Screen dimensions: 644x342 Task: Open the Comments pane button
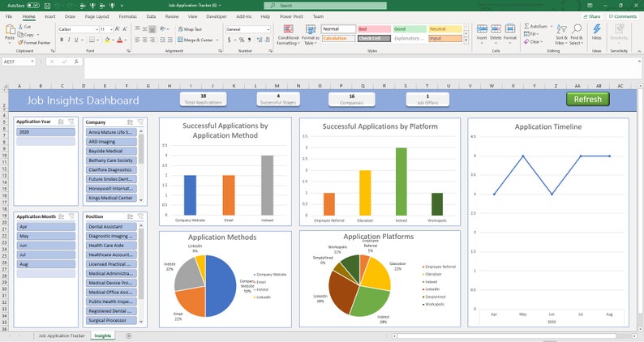point(623,16)
